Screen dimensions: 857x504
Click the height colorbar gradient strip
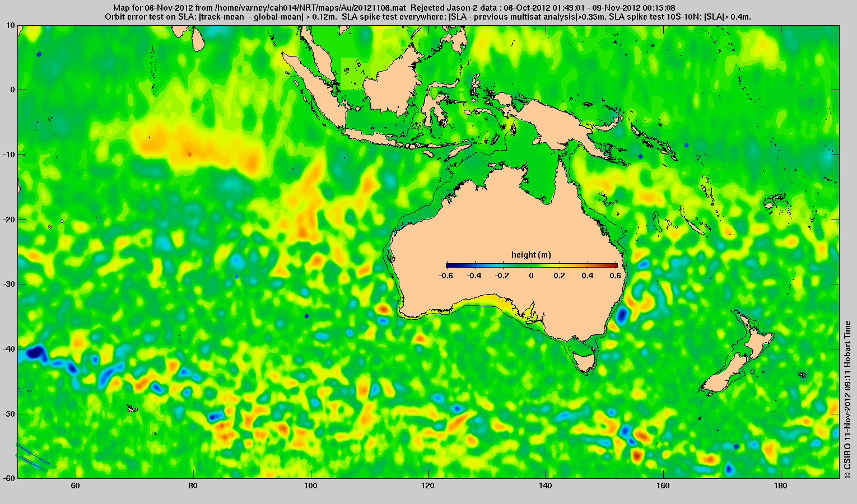pos(532,265)
